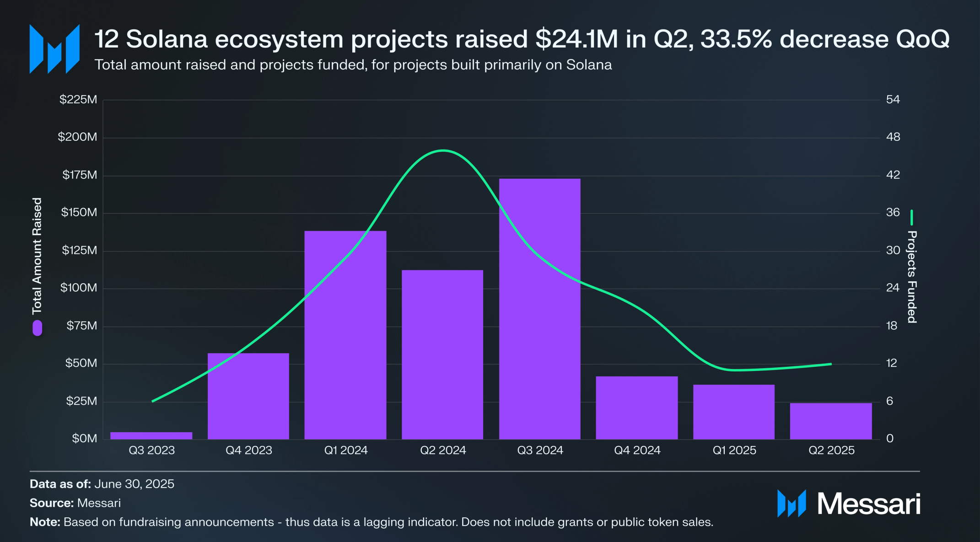The image size is (980, 542).
Task: Click the Q2 2024 x-axis label
Action: (443, 451)
